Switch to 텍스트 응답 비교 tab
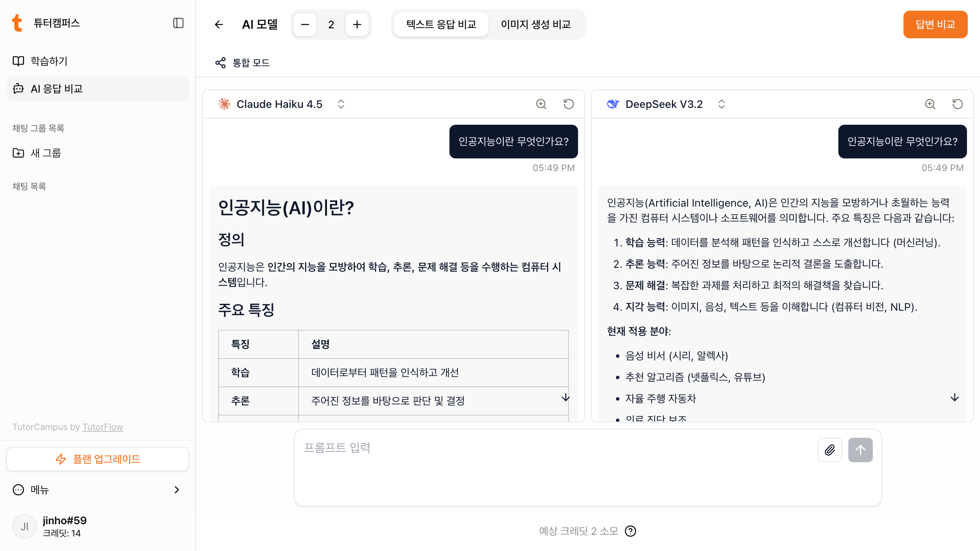980x551 pixels. tap(441, 24)
